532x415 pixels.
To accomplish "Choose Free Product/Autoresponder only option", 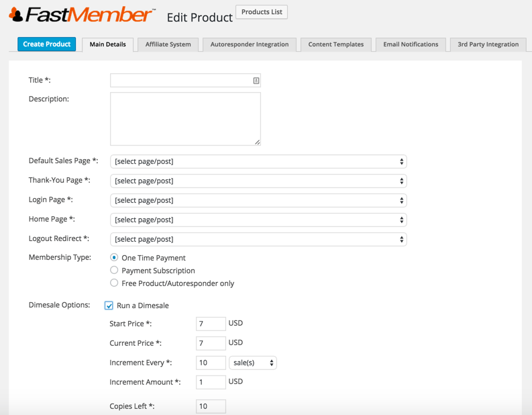I will (x=114, y=283).
